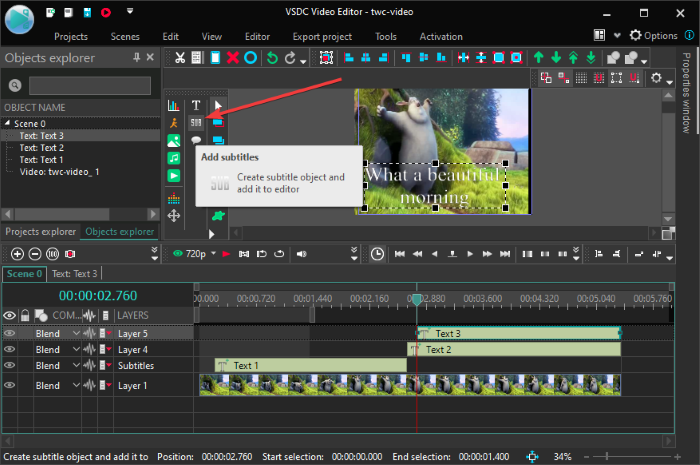Screen dimensions: 700x465
Task: Click the green Undo arrow icon
Action: coord(271,58)
